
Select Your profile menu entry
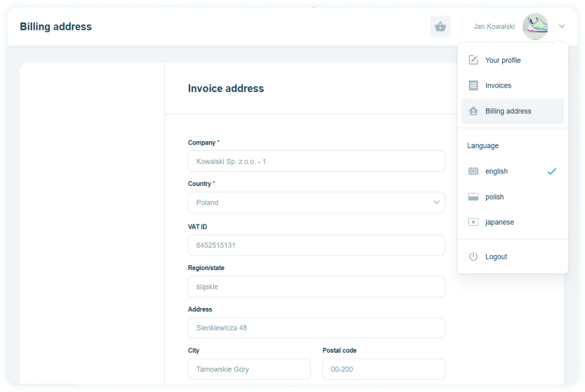[512, 60]
